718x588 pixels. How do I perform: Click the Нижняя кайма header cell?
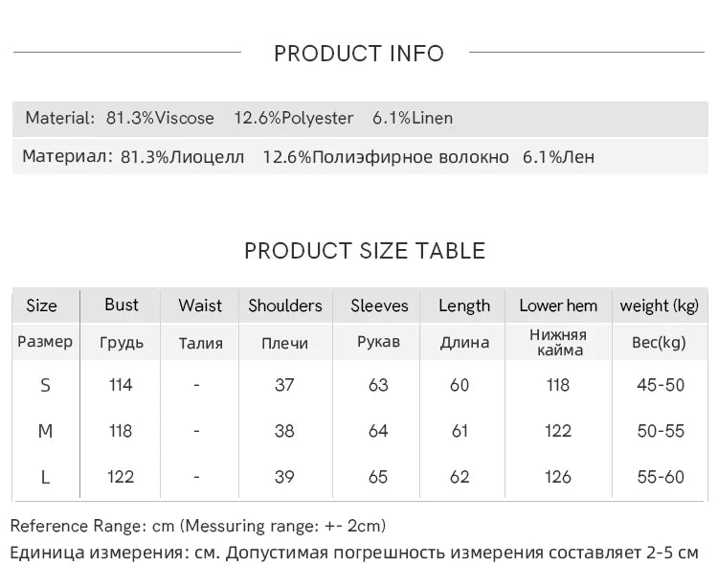point(558,342)
